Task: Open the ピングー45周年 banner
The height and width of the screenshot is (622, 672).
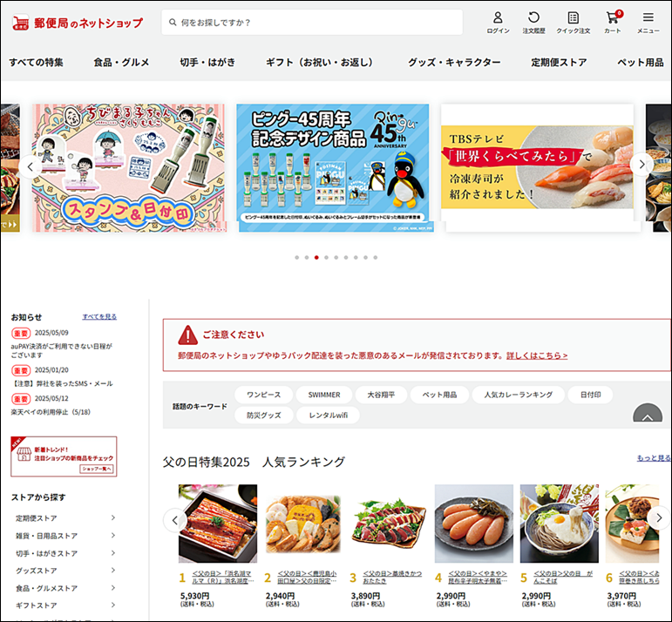Action: (333, 168)
